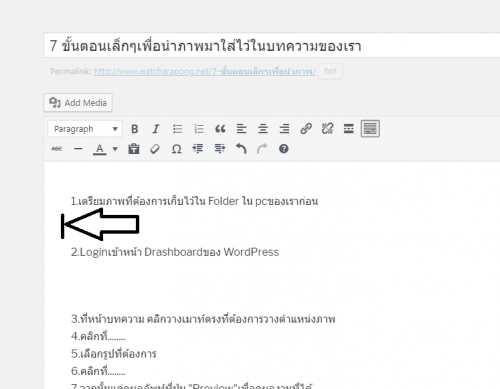Click the post title input field
Viewport: 500px width, 389px height.
pos(272,45)
